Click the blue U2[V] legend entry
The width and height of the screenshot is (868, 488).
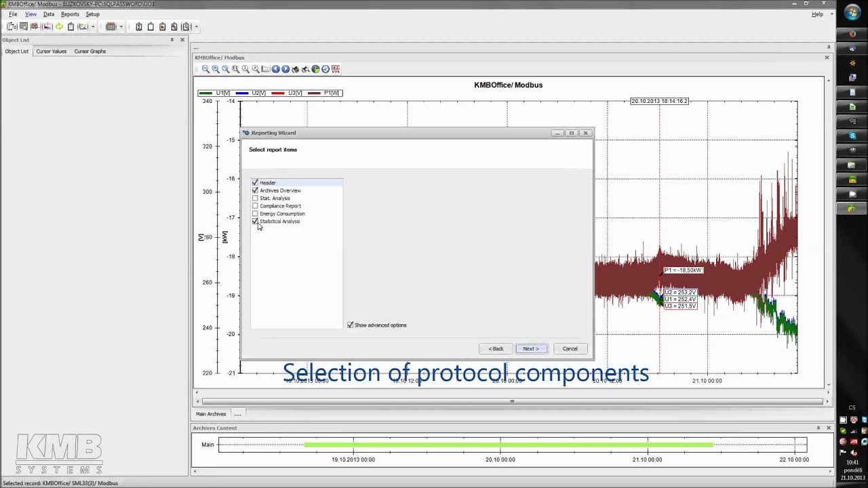[251, 93]
